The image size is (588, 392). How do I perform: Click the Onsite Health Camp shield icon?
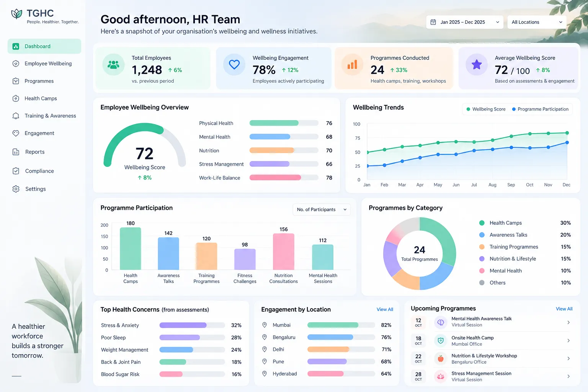point(441,341)
